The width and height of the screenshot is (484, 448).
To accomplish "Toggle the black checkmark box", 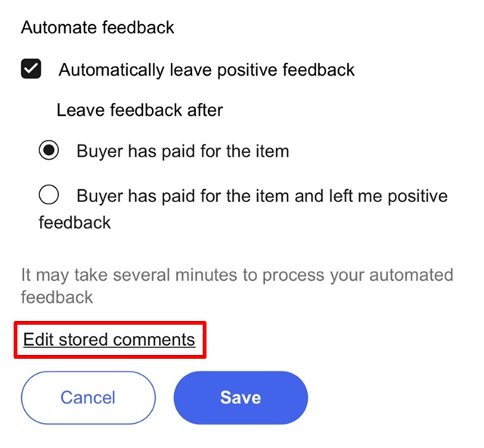I will pyautogui.click(x=31, y=70).
